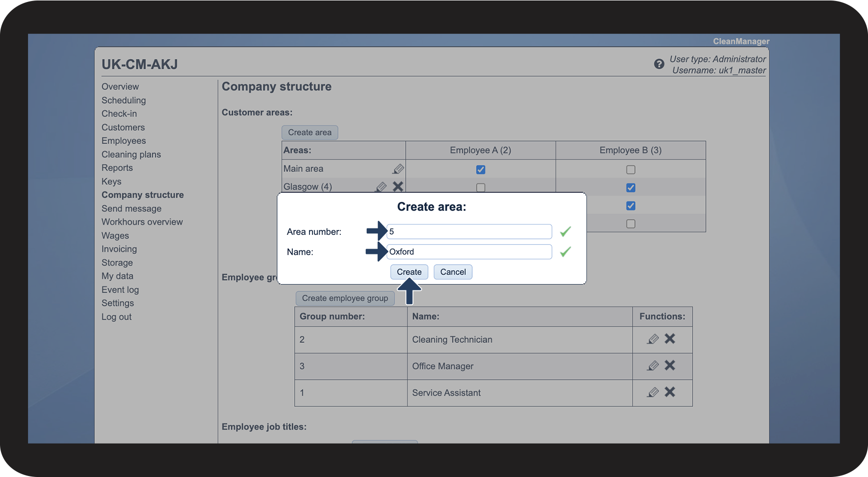868x477 pixels.
Task: Open the Wages page
Action: 115,235
